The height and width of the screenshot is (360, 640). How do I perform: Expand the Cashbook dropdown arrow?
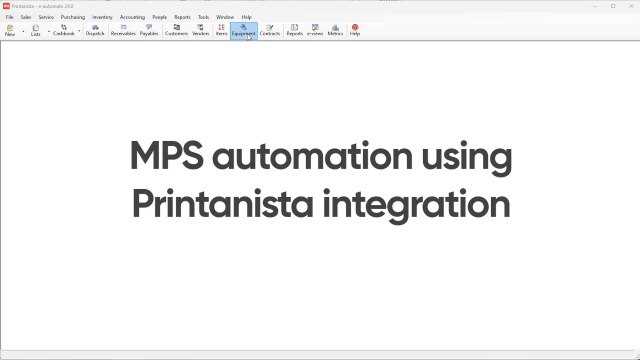[79, 31]
